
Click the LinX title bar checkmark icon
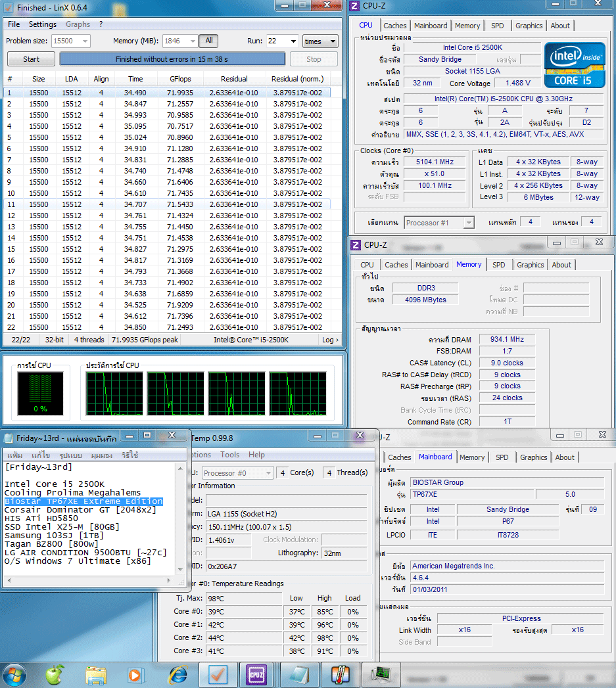tap(9, 8)
